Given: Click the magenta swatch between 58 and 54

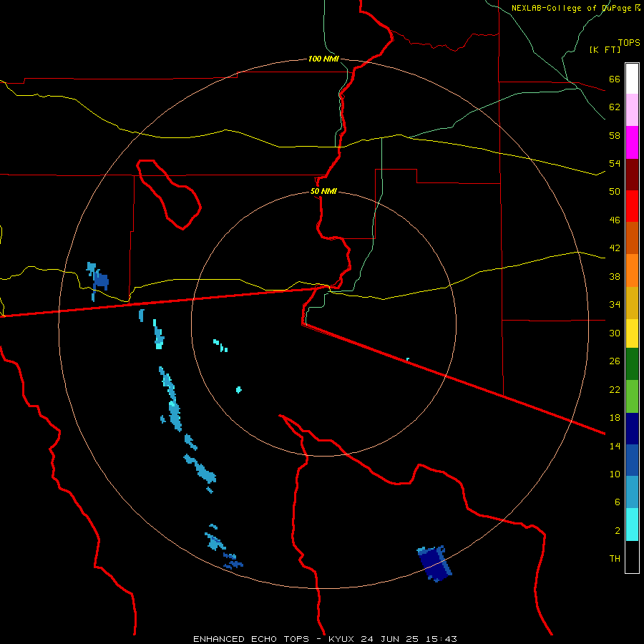Looking at the screenshot, I should pyautogui.click(x=632, y=142).
